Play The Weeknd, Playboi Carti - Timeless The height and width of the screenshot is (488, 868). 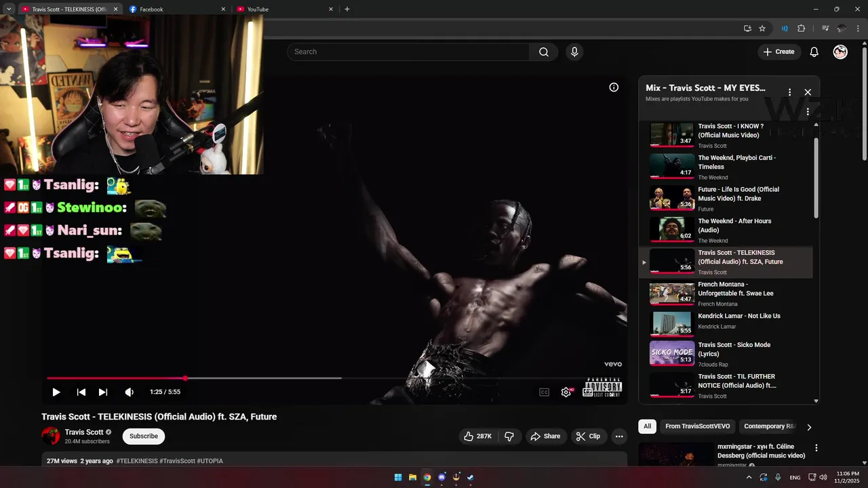(726, 167)
